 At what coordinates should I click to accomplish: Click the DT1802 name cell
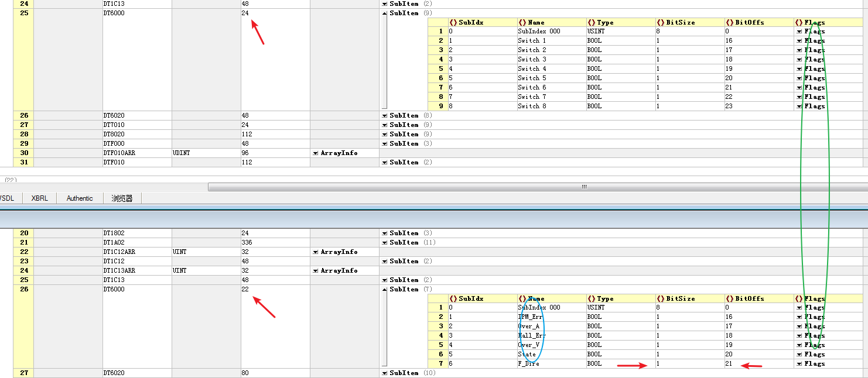click(137, 233)
